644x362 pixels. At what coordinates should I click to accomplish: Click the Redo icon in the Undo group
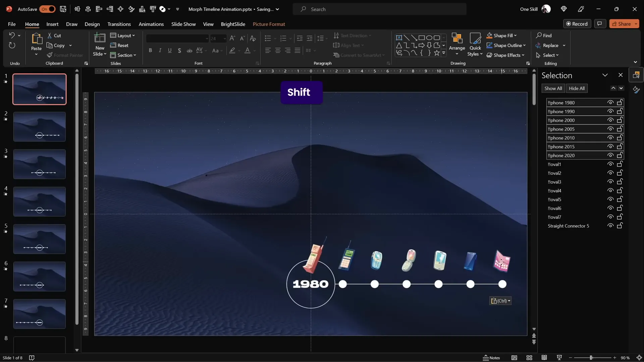(x=12, y=45)
